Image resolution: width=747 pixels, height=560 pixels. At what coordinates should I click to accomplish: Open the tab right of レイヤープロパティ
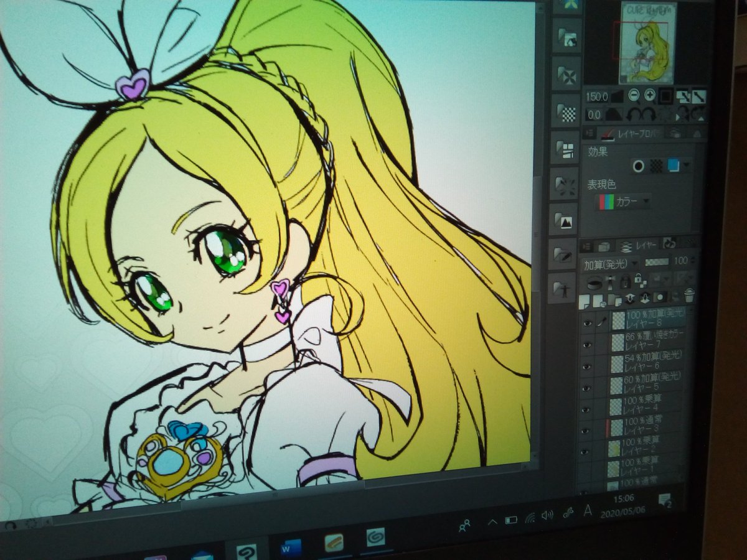coord(675,133)
